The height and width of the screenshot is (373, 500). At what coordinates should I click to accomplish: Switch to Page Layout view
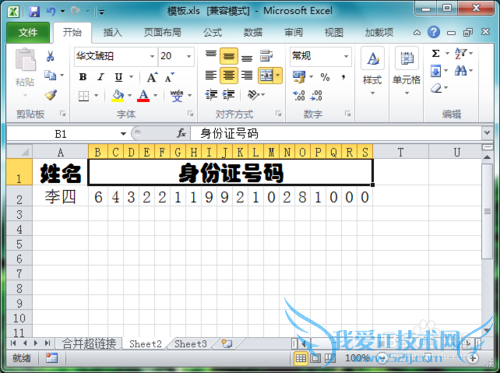(315, 358)
